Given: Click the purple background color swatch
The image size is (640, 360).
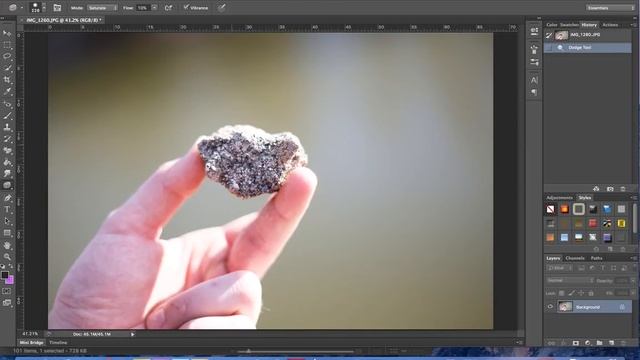Looking at the screenshot, I should [x=10, y=280].
